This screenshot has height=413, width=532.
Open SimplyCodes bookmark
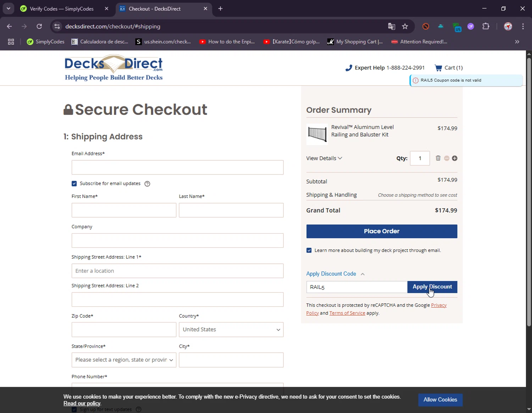pyautogui.click(x=46, y=41)
